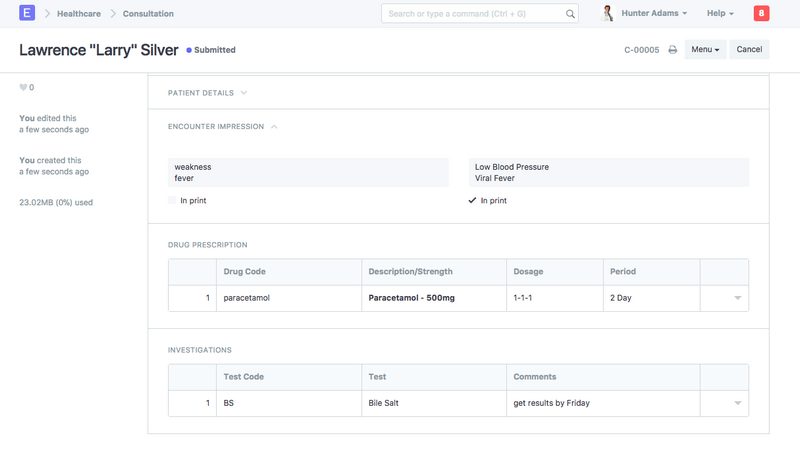Open Bile Salt row dropdown arrow

point(738,403)
